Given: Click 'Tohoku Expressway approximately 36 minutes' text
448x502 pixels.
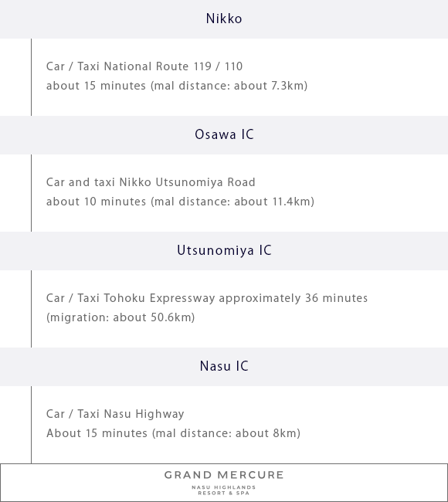Looking at the screenshot, I should [236, 298].
